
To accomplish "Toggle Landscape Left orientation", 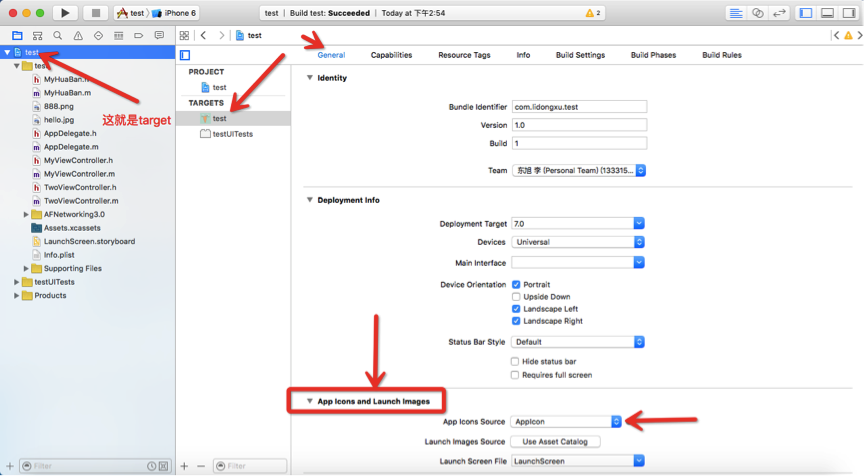I will coord(516,309).
